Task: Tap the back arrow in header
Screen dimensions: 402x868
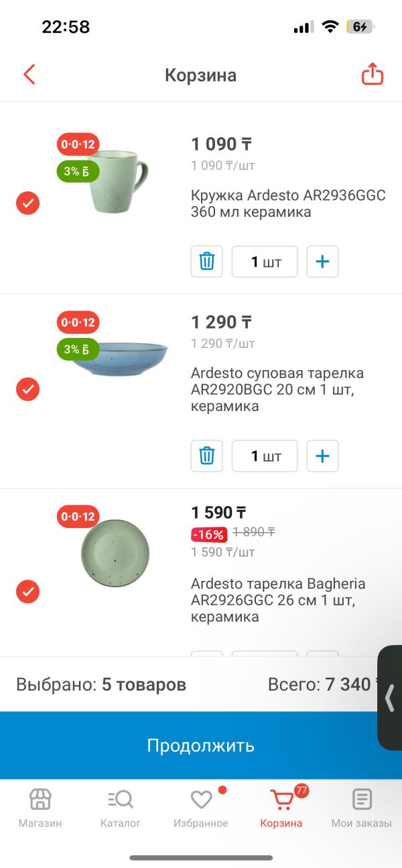Action: pyautogui.click(x=29, y=74)
